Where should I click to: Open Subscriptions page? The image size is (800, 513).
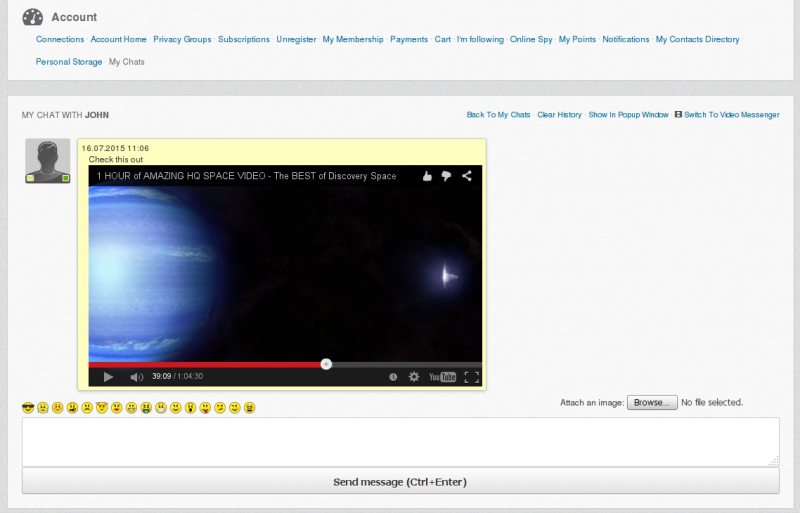pyautogui.click(x=244, y=39)
